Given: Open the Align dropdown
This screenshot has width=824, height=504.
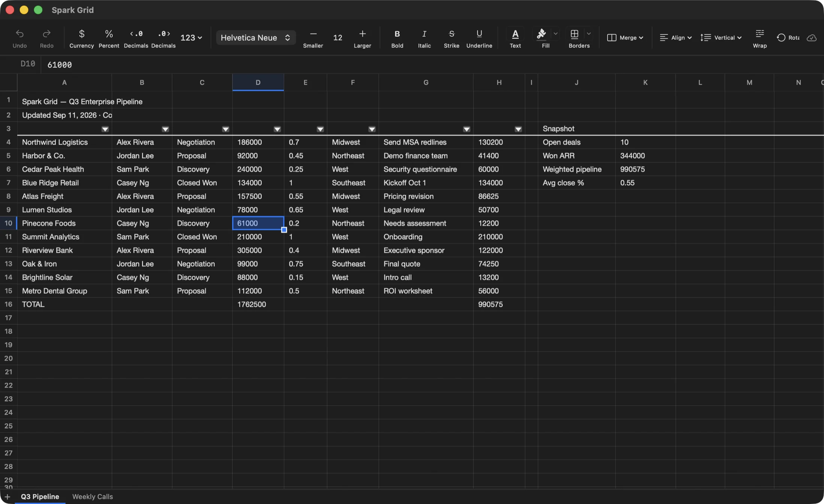Looking at the screenshot, I should point(675,38).
